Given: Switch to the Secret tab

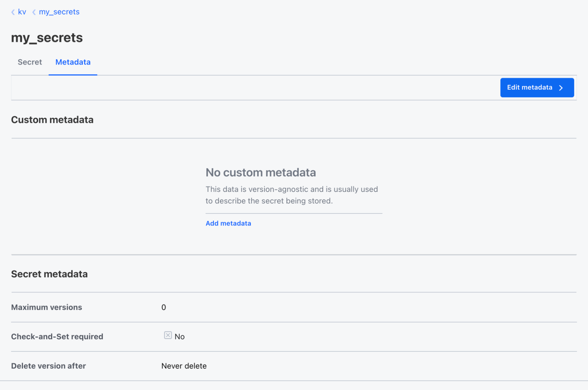Looking at the screenshot, I should coord(30,62).
